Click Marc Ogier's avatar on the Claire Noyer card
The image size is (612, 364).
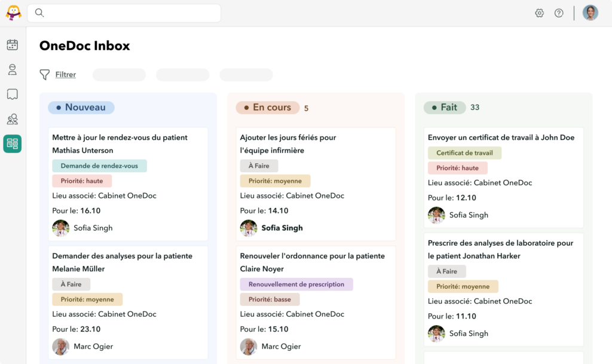coord(249,346)
